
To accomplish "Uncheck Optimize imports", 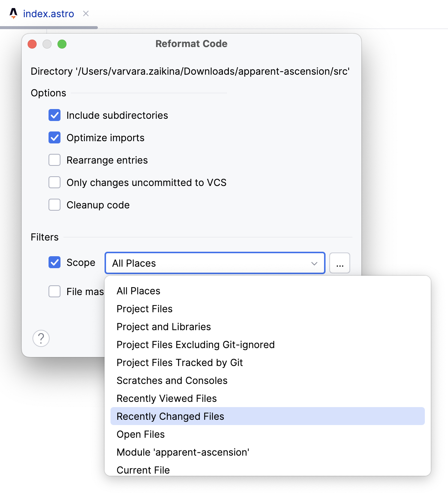I will 55,137.
